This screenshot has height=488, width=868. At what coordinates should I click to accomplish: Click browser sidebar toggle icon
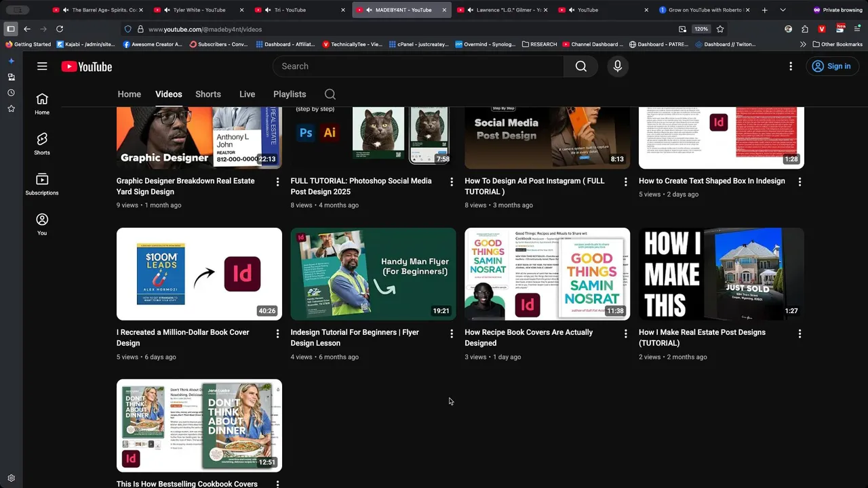11,29
